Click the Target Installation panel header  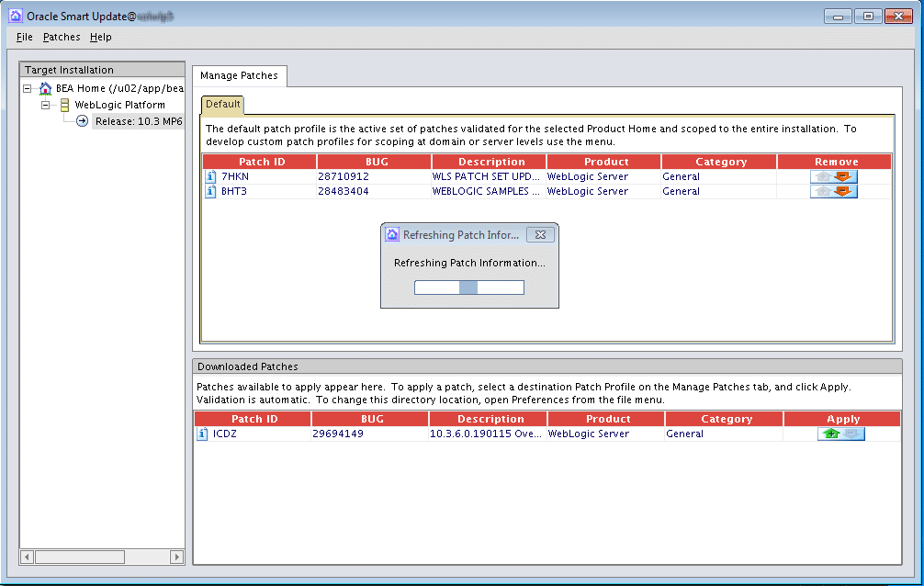click(x=102, y=70)
